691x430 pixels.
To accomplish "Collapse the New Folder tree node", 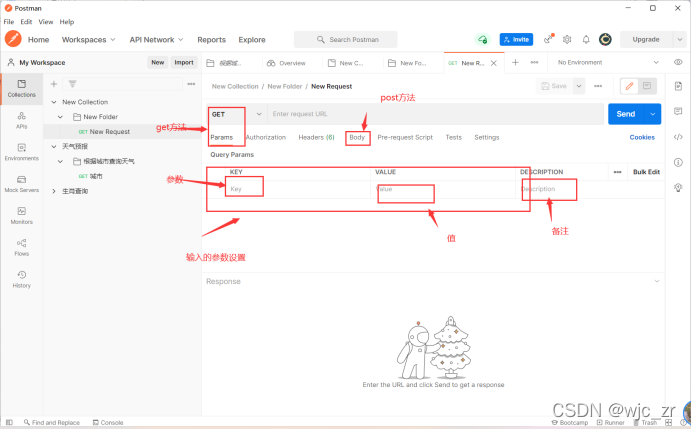I will pos(60,117).
